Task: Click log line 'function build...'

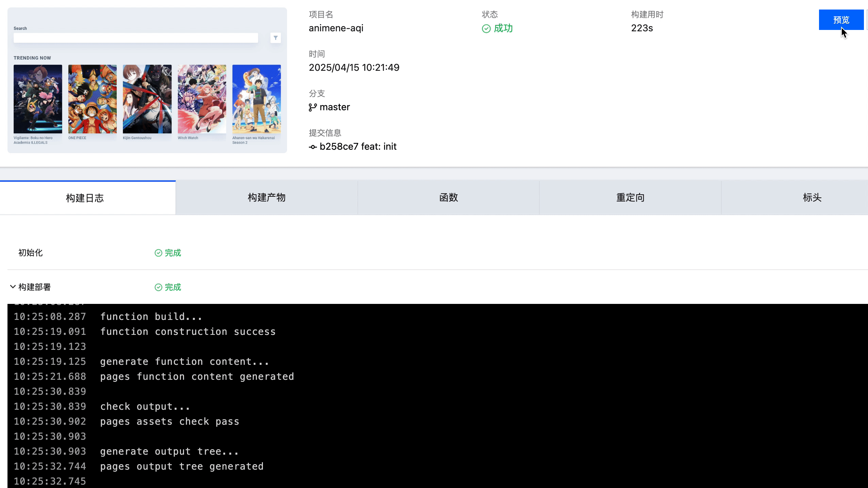Action: [151, 317]
